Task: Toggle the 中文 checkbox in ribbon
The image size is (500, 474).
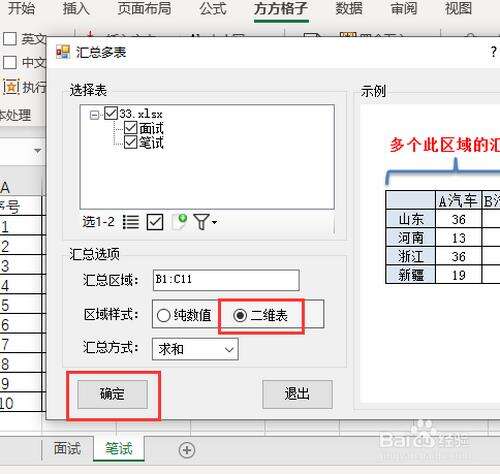Action: click(10, 62)
